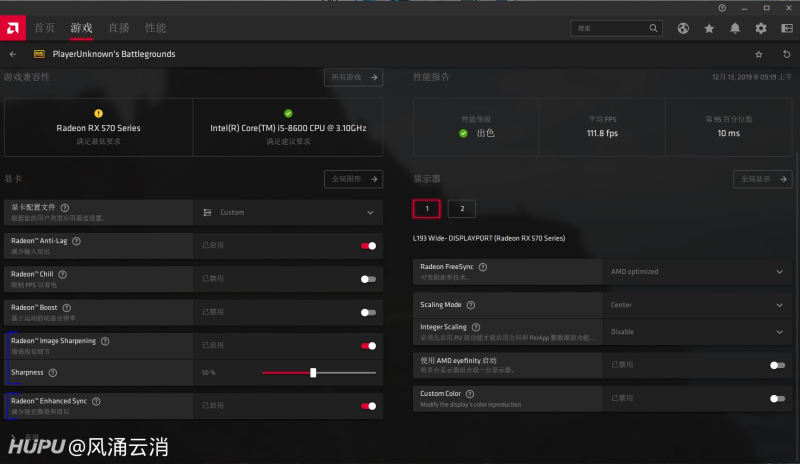The image size is (800, 464).
Task: Show help for Radeon Image Sharpening
Action: (105, 341)
